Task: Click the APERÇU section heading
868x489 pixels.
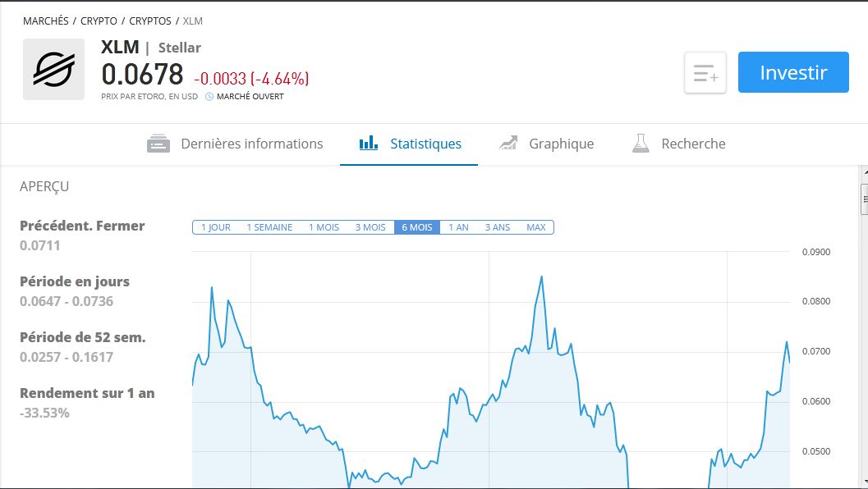Action: pyautogui.click(x=44, y=187)
